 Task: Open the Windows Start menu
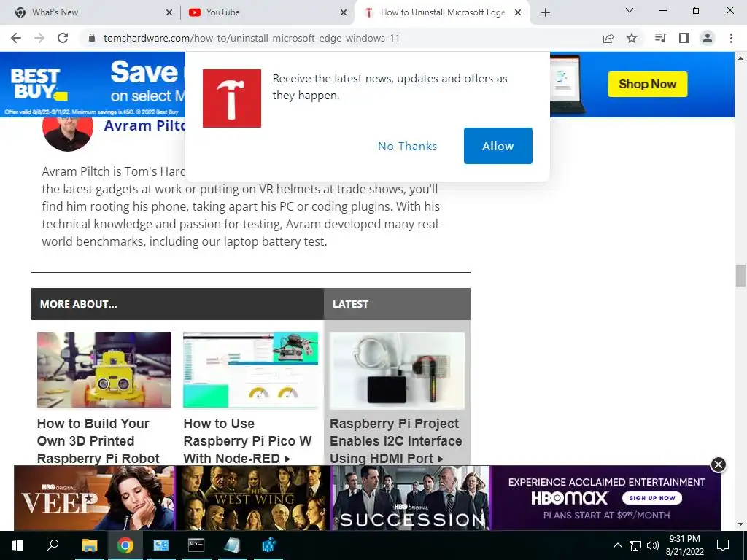(18, 545)
